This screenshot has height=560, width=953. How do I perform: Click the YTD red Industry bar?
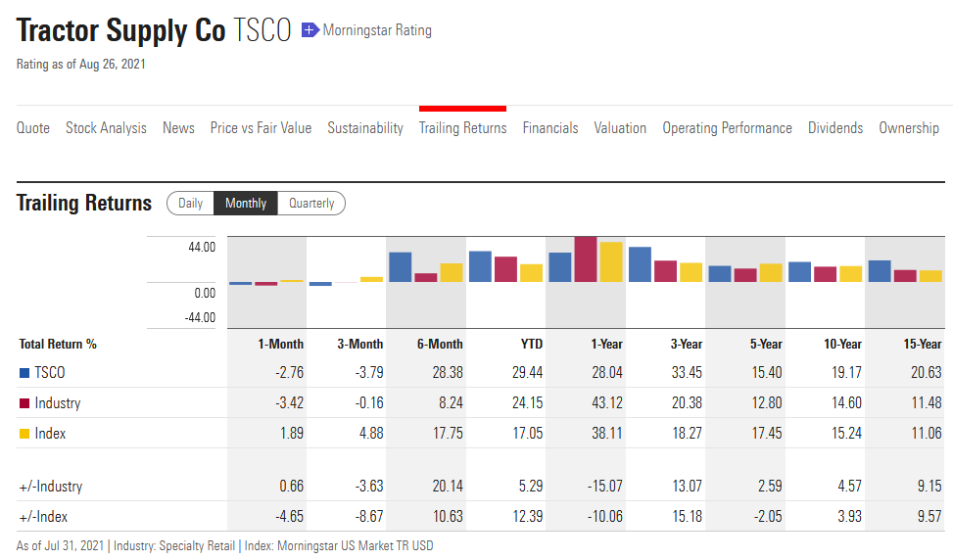pos(505,269)
